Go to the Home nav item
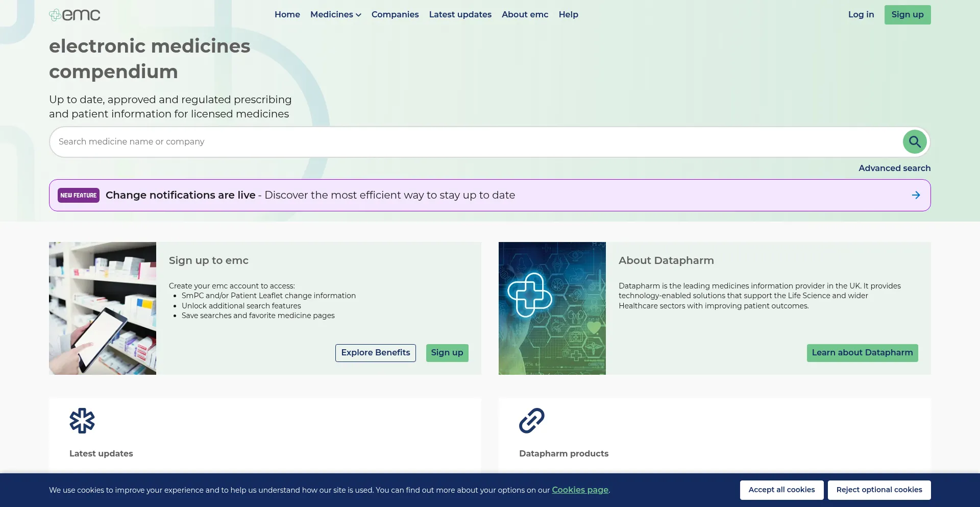Viewport: 980px width, 507px height. (287, 15)
